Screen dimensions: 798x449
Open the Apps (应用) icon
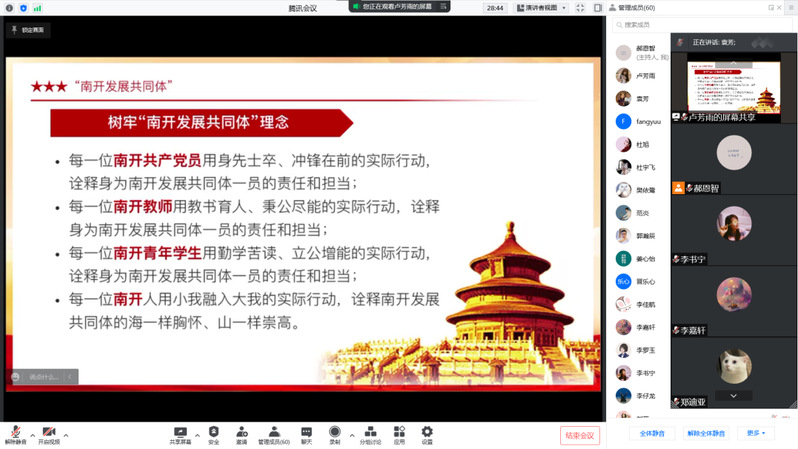399,434
